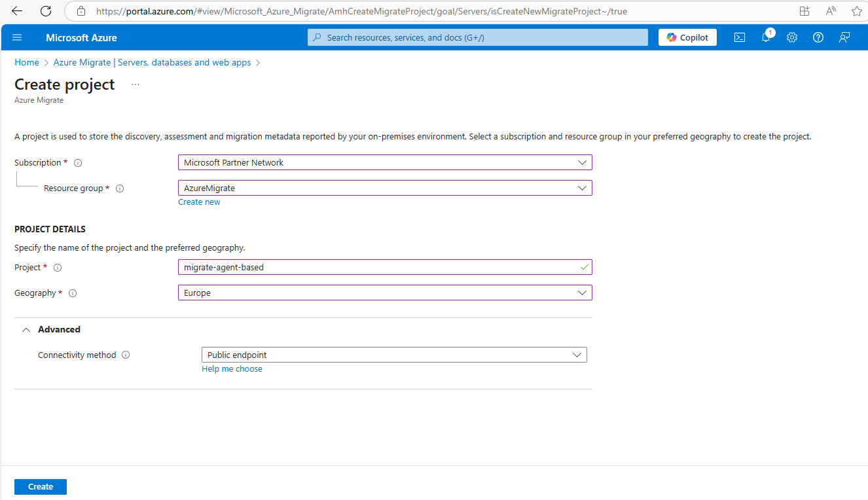
Task: Show info tooltip for Resource group
Action: [120, 188]
